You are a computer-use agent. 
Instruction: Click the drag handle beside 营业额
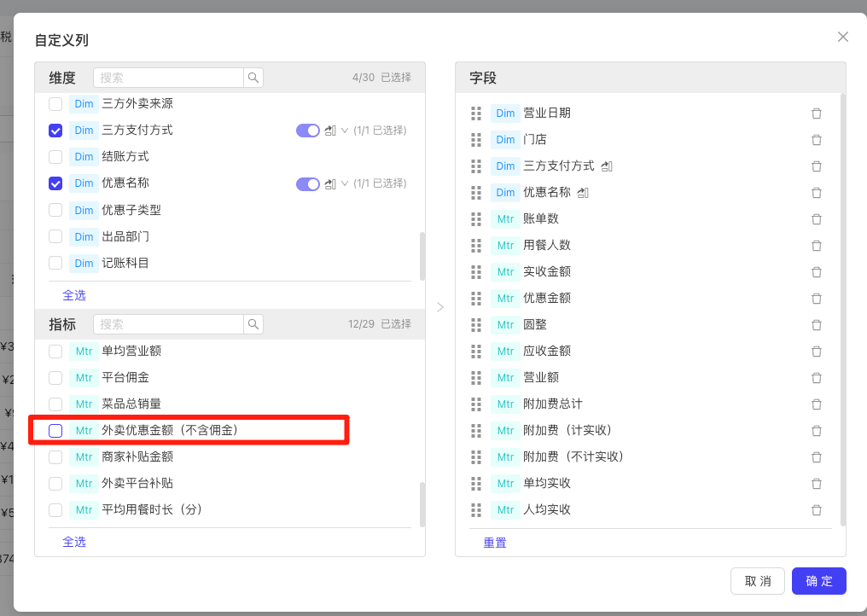(x=476, y=378)
